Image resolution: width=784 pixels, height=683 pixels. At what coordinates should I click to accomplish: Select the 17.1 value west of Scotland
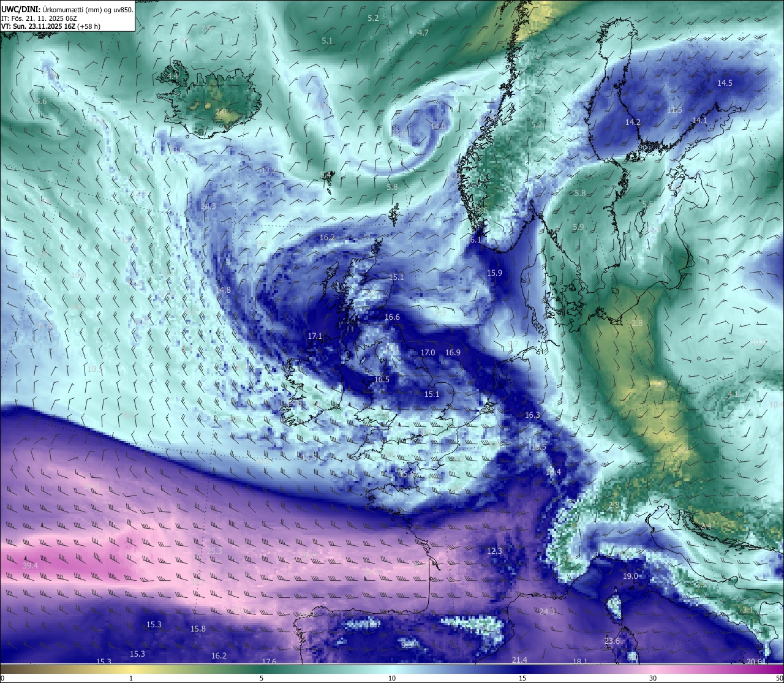pos(315,336)
